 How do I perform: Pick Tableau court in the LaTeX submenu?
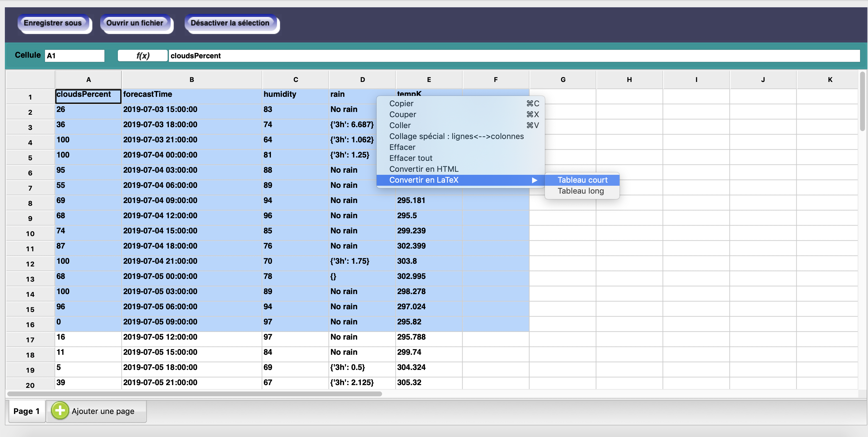pyautogui.click(x=582, y=180)
